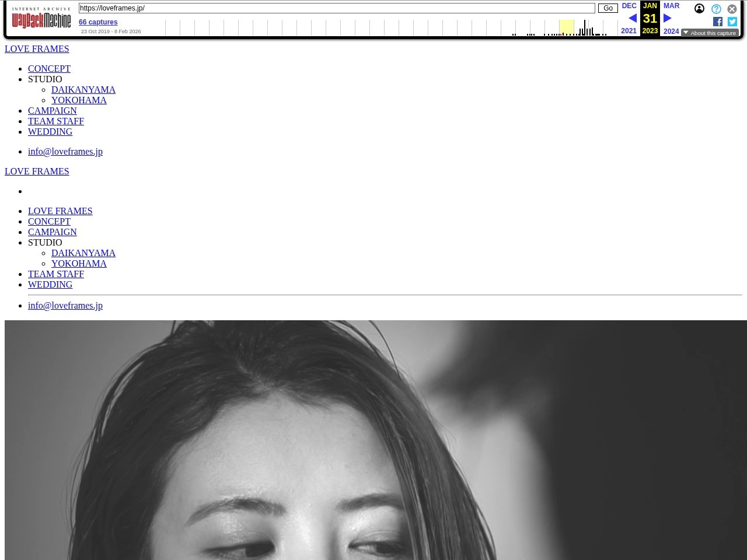Click the user account icon in Wayback toolbar
The width and height of the screenshot is (747, 560).
[699, 9]
